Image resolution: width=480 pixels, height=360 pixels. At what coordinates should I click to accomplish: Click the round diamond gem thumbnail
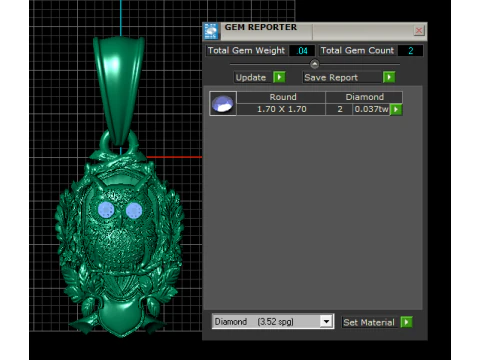(x=223, y=103)
